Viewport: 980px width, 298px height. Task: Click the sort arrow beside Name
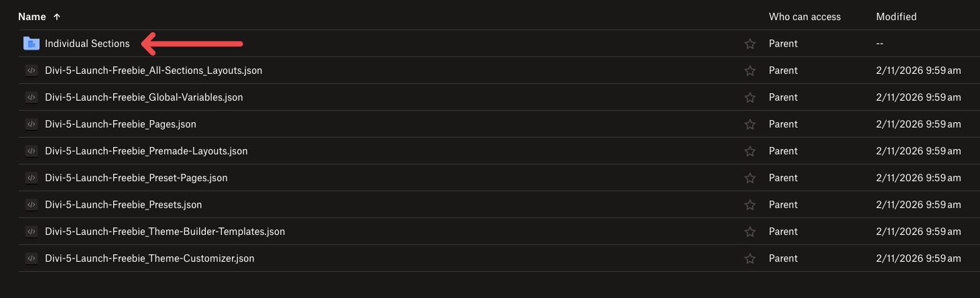56,16
